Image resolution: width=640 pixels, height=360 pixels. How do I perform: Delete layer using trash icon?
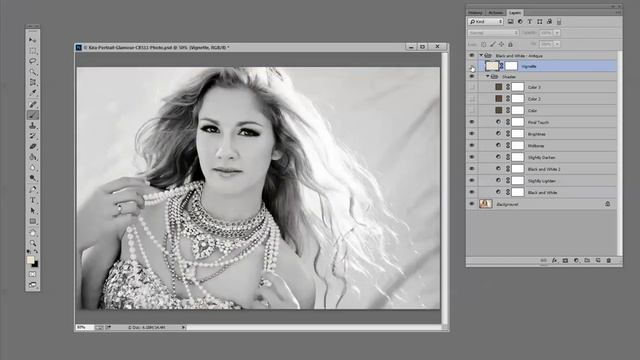tap(609, 260)
